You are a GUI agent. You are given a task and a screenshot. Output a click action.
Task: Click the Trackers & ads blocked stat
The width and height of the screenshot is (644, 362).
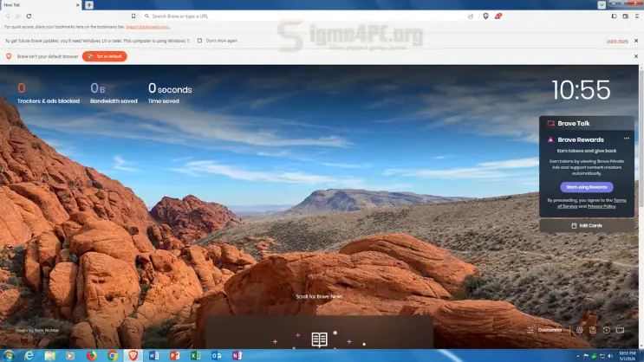(x=48, y=94)
